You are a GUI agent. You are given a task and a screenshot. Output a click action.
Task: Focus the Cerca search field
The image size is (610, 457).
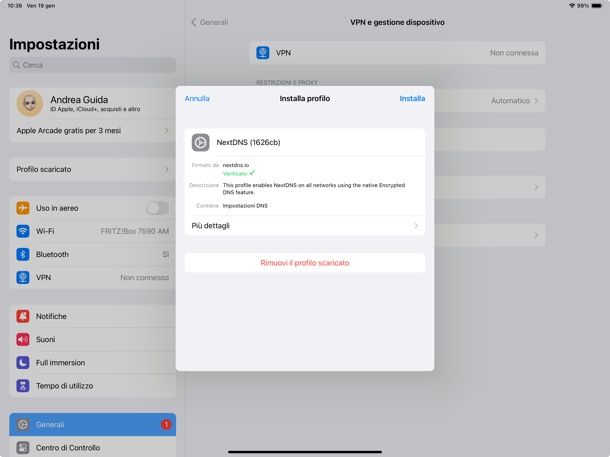[x=93, y=65]
